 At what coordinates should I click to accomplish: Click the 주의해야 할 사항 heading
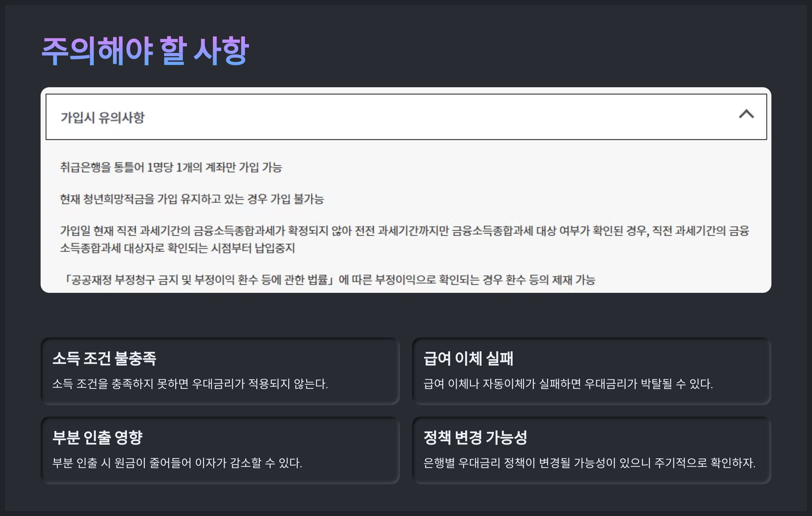[x=145, y=51]
